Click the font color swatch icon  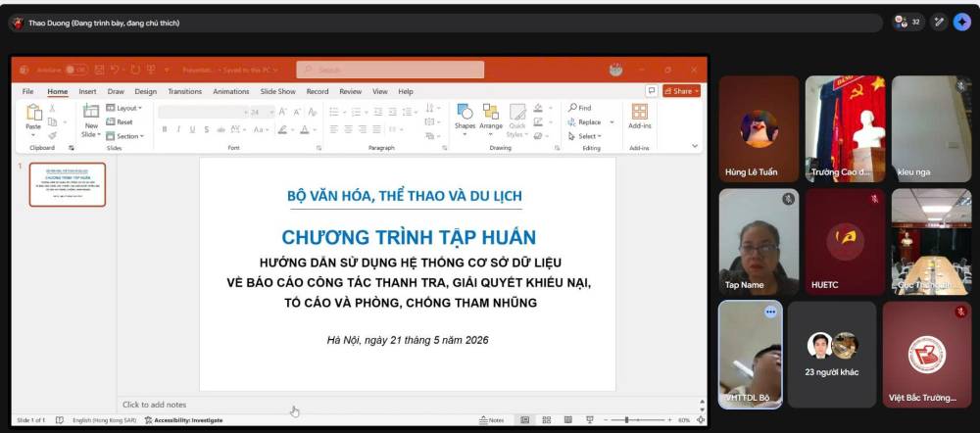coord(305,129)
